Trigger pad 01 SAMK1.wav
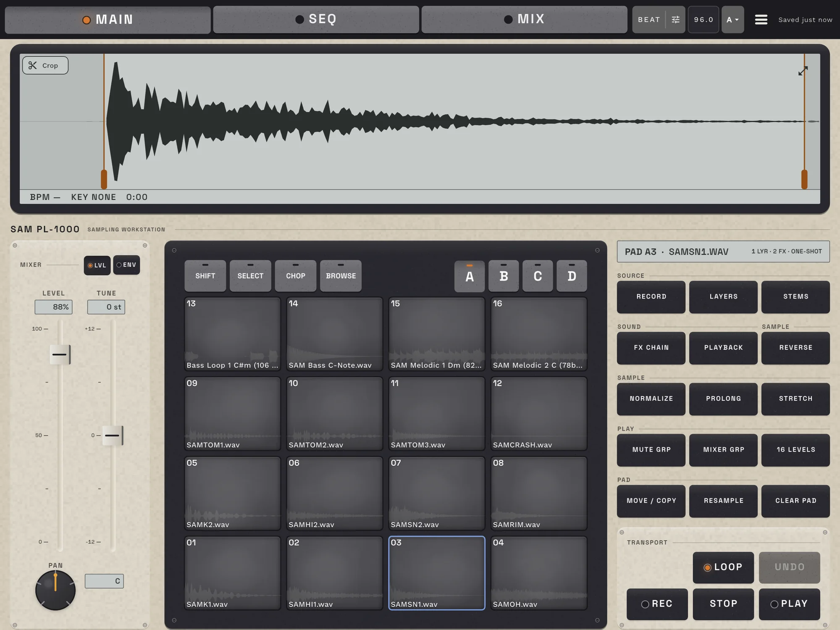 232,573
